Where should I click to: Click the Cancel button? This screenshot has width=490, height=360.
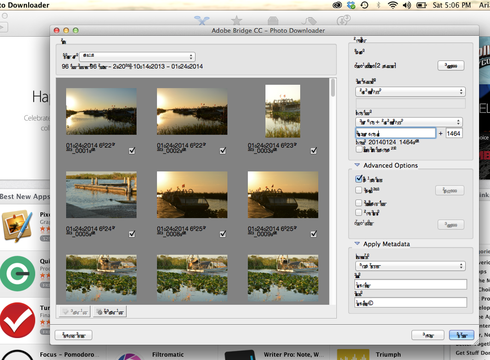pos(428,335)
